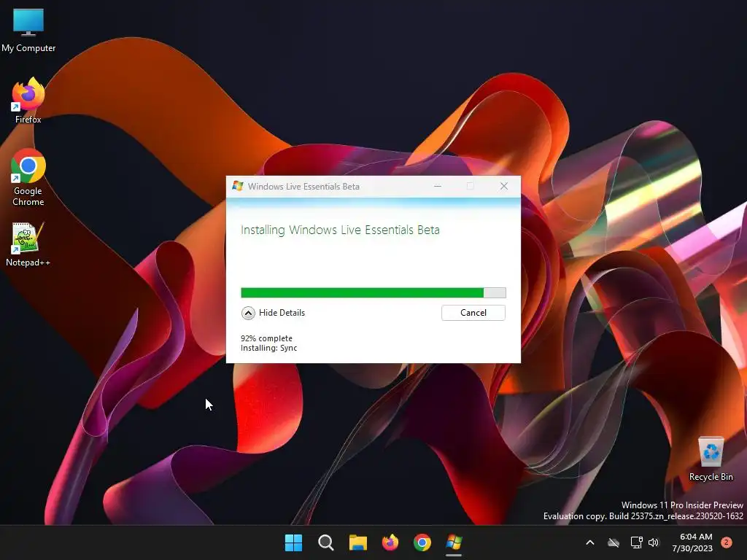Open the cloud sync tray icon
This screenshot has width=747, height=560.
(x=614, y=542)
